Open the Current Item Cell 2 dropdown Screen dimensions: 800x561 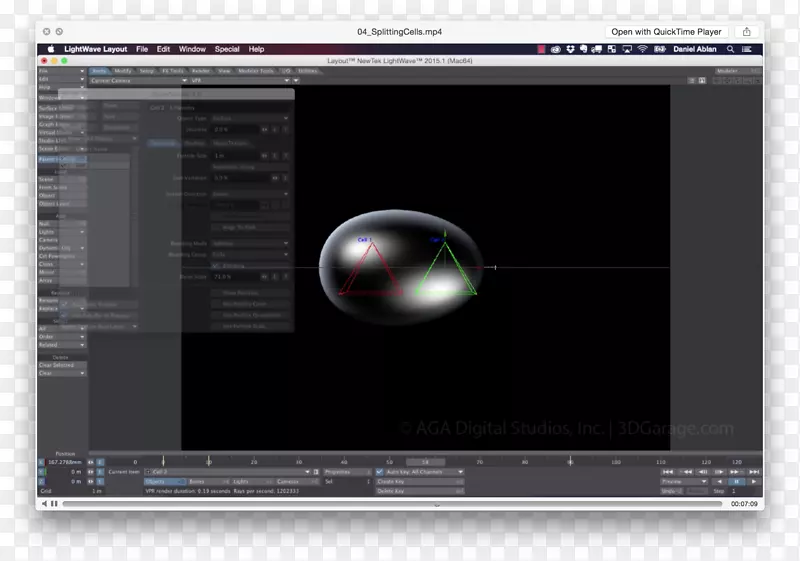click(228, 472)
